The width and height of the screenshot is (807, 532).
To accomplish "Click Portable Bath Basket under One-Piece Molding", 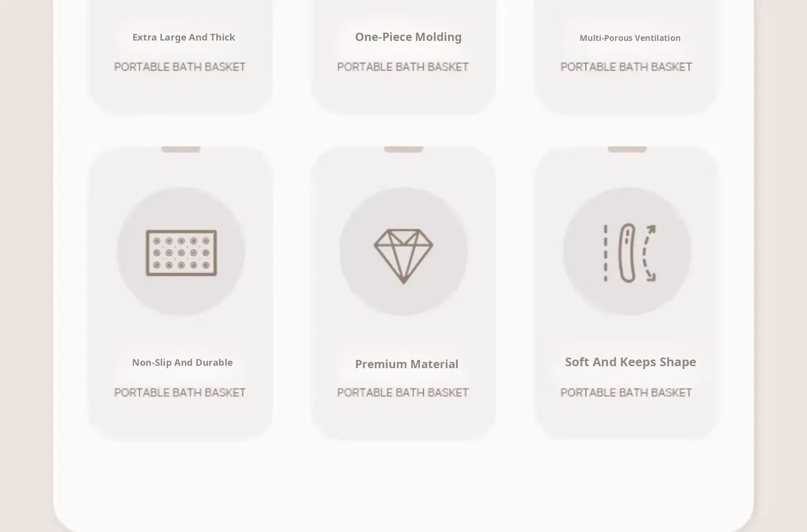I will 403,67.
